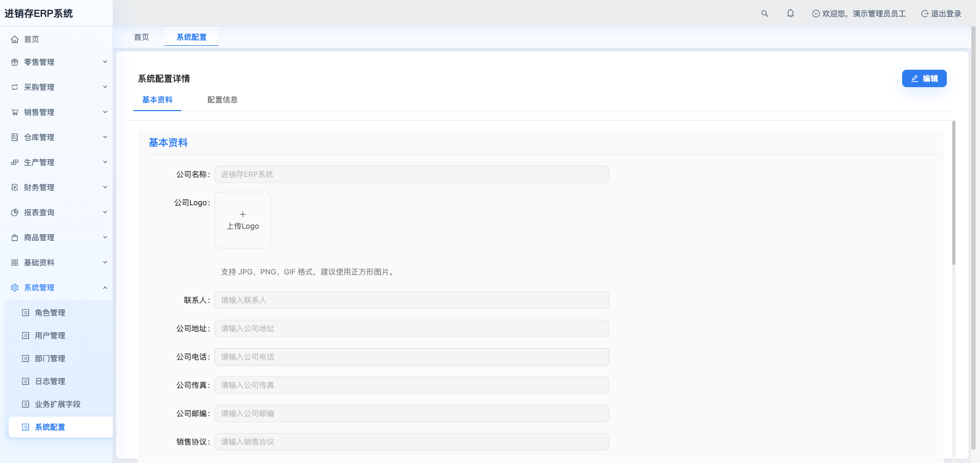Click the 销售管理 shopping cart icon

click(x=15, y=112)
